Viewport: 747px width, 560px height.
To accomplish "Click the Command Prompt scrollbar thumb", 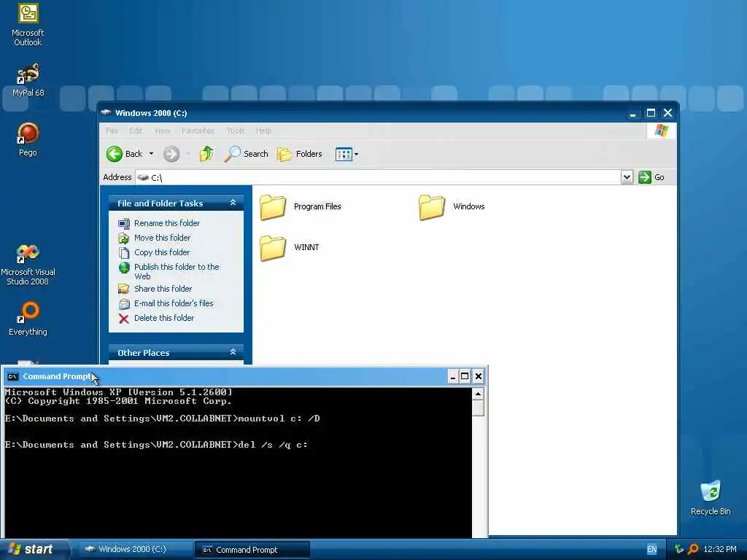I will tap(478, 408).
